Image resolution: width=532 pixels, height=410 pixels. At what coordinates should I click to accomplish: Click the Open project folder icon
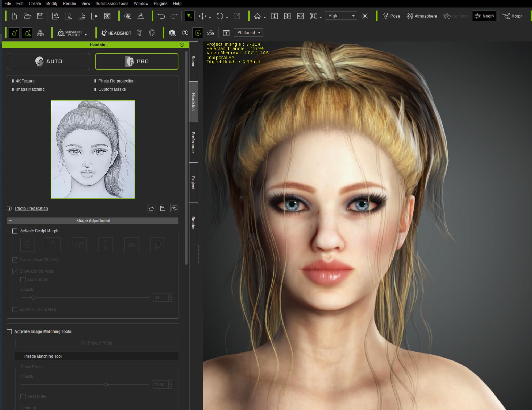click(27, 16)
